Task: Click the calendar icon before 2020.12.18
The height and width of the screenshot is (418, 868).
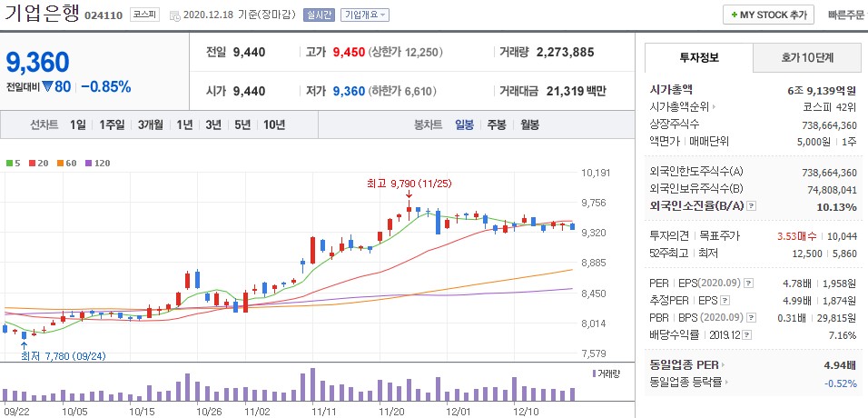Action: click(x=174, y=15)
